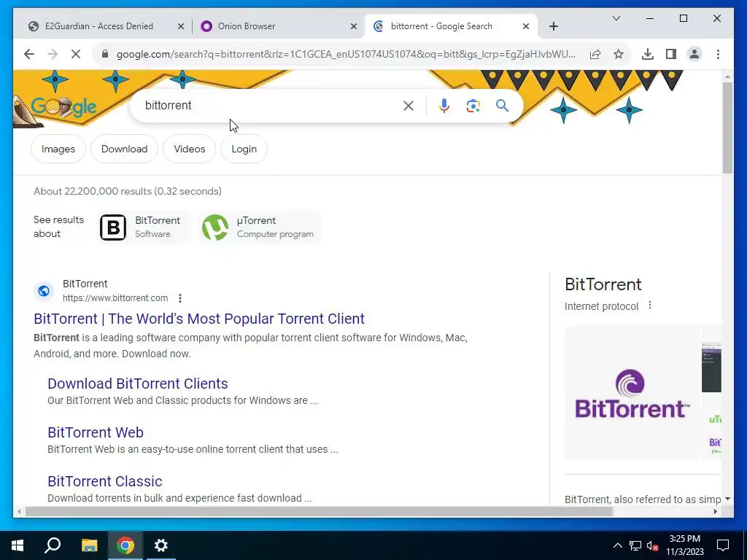Stop loading the page

pyautogui.click(x=76, y=54)
